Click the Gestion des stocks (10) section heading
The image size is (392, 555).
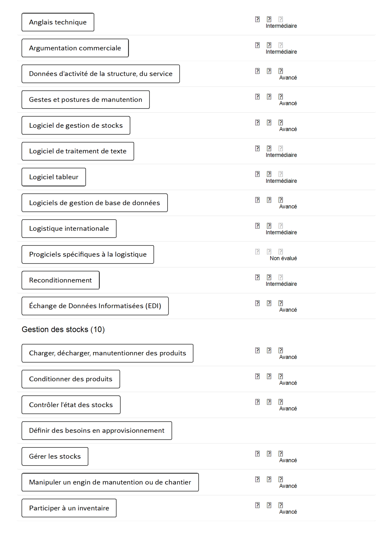63,329
